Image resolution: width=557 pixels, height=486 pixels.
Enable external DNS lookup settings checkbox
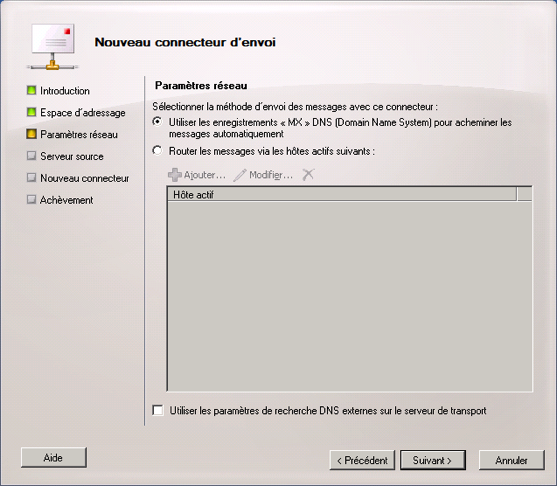(x=158, y=410)
